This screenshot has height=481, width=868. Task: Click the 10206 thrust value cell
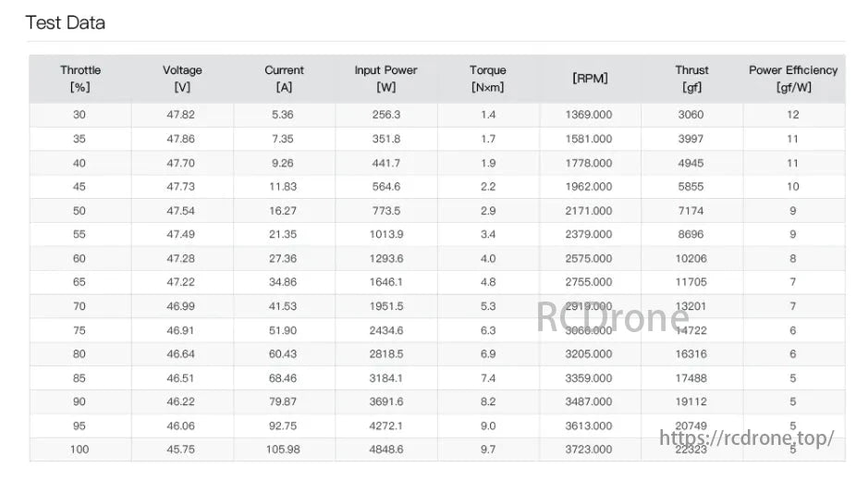pyautogui.click(x=691, y=259)
